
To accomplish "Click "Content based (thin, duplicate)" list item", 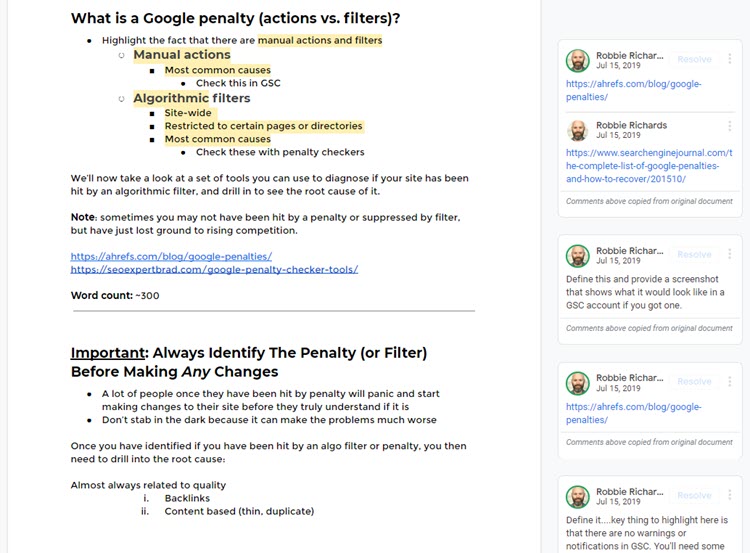I will (239, 511).
